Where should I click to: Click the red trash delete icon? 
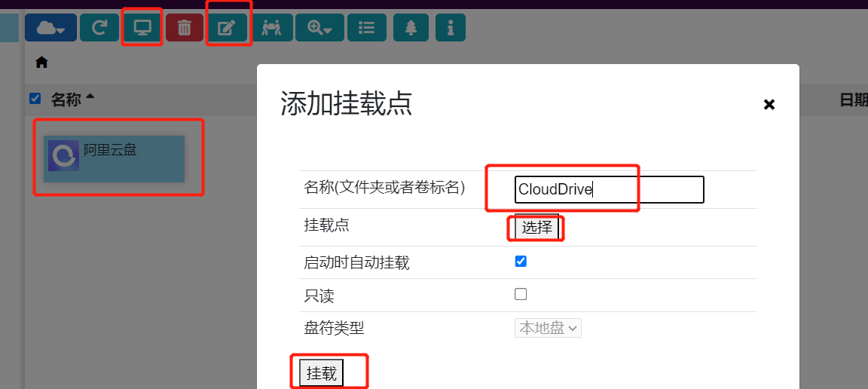point(185,28)
